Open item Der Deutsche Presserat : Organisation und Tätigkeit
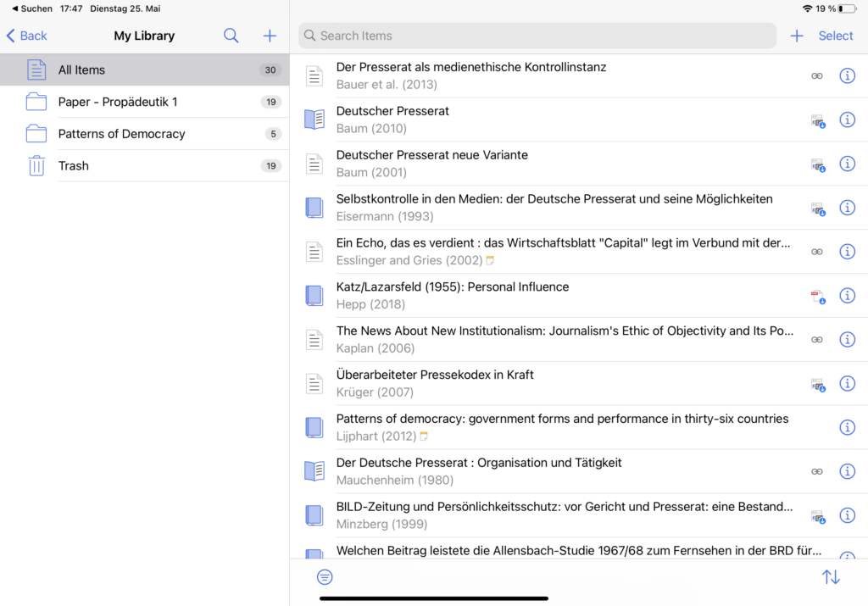 pyautogui.click(x=578, y=471)
